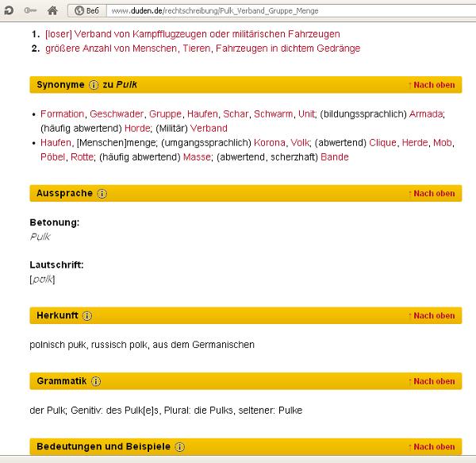
Task: Go to the browser home page
Action: click(52, 10)
